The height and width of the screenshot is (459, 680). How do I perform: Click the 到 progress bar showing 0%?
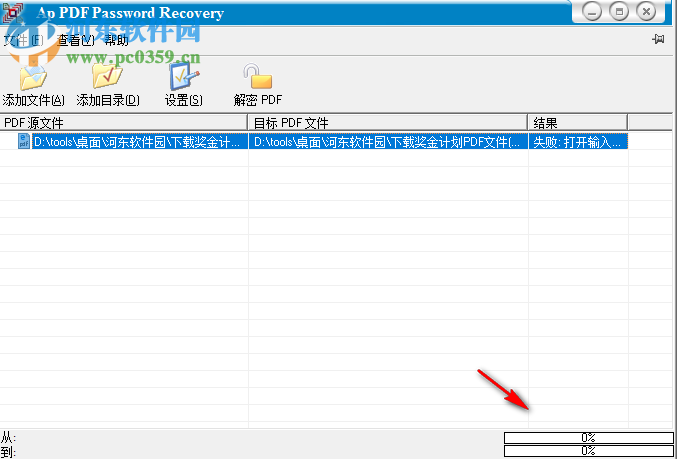pos(588,451)
